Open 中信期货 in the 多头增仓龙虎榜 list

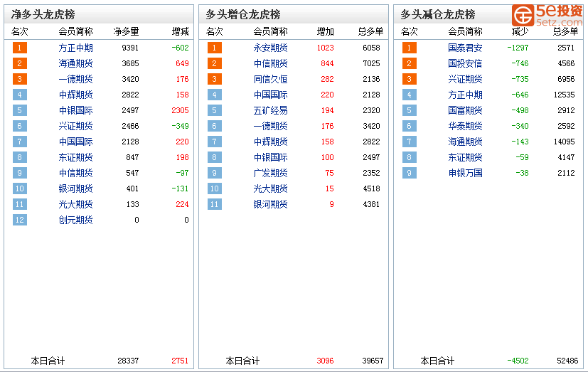click(270, 63)
